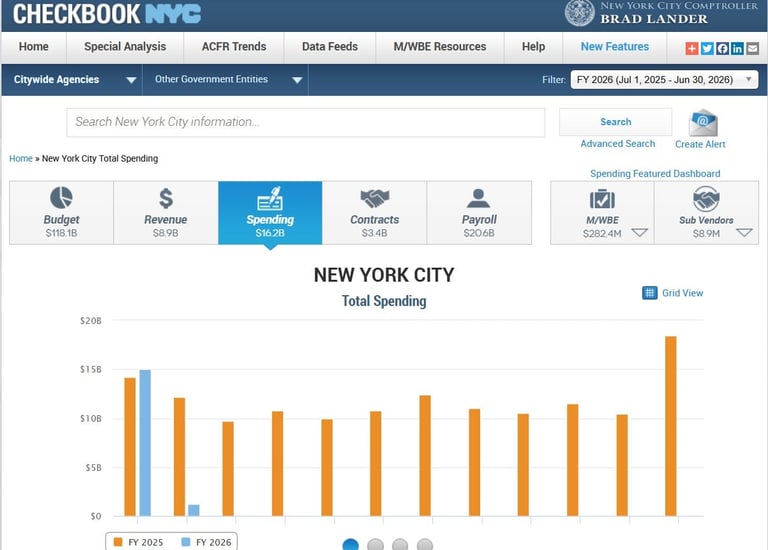This screenshot has height=550, width=768.
Task: Select the first chart pagination dot
Action: (351, 545)
